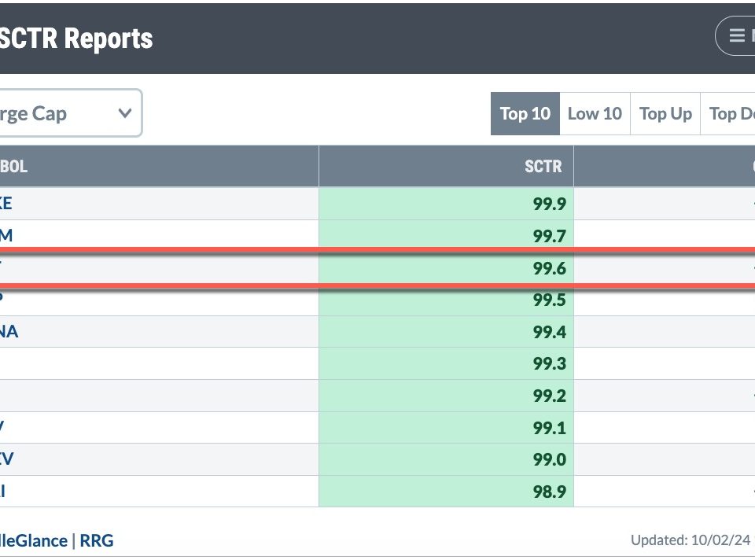Open the hamburger menu in the header
This screenshot has height=560, width=755.
click(x=738, y=36)
